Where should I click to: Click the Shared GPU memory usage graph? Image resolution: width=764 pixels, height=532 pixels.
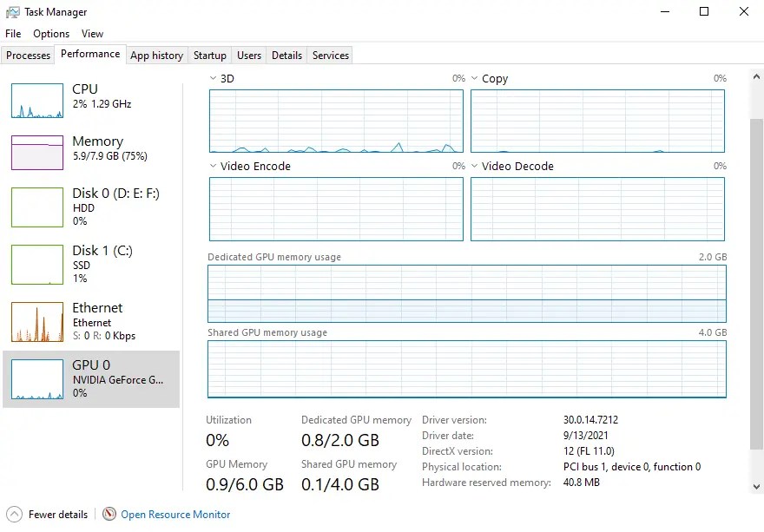coord(466,370)
